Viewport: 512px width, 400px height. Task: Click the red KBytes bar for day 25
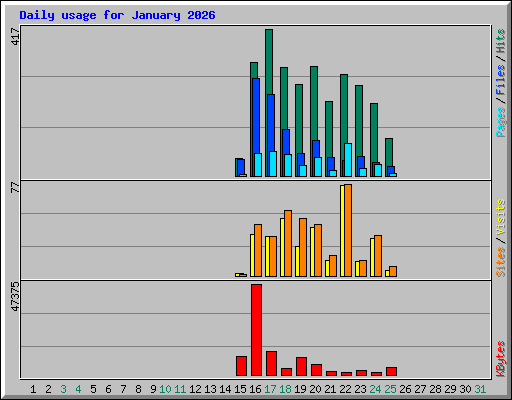point(391,372)
